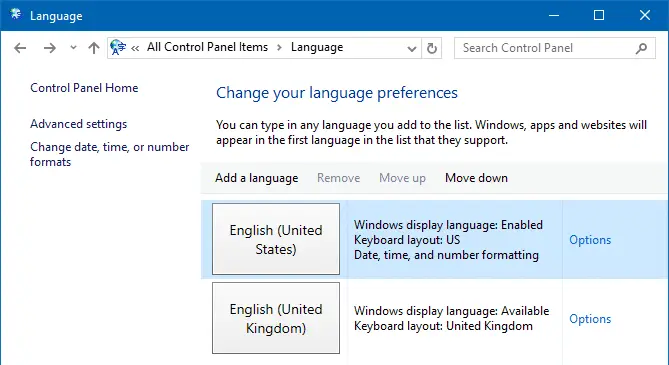
Task: Click the Language globe icon in address bar
Action: tap(118, 47)
